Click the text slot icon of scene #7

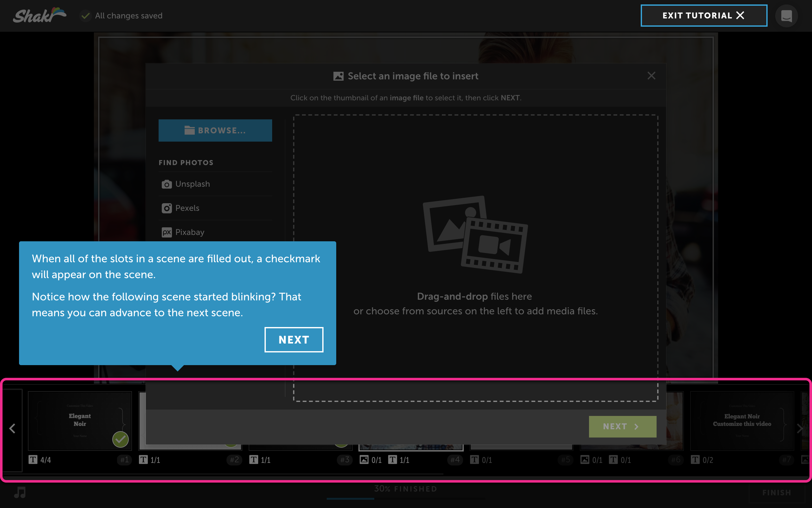point(695,460)
